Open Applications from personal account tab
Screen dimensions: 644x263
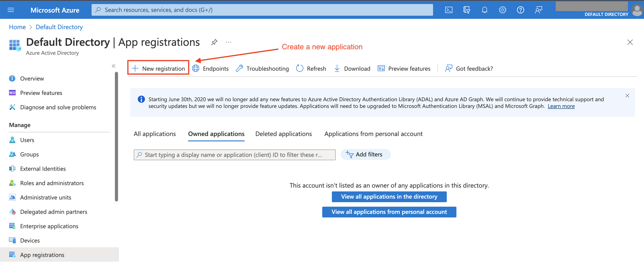[x=373, y=134]
